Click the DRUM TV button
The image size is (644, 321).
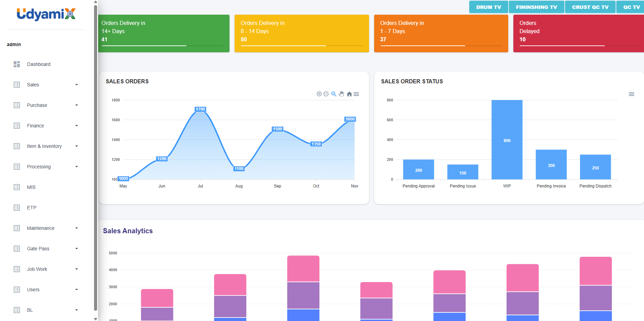(488, 7)
